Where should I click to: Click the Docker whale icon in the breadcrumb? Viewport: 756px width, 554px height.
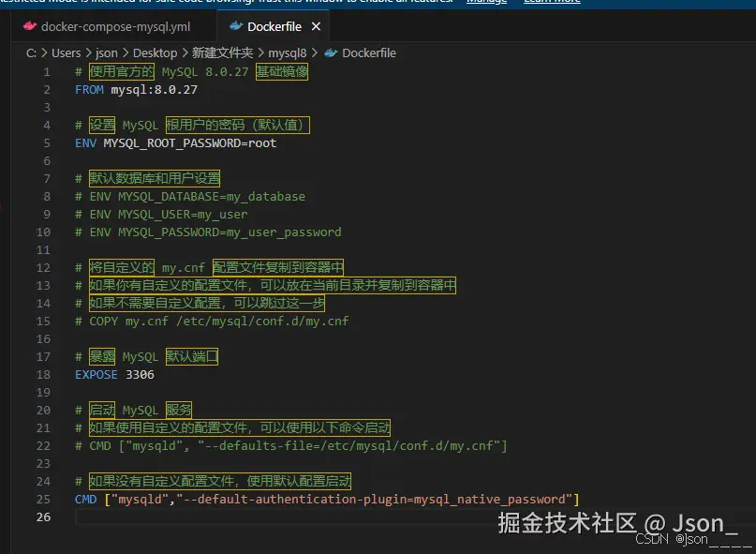[x=331, y=53]
